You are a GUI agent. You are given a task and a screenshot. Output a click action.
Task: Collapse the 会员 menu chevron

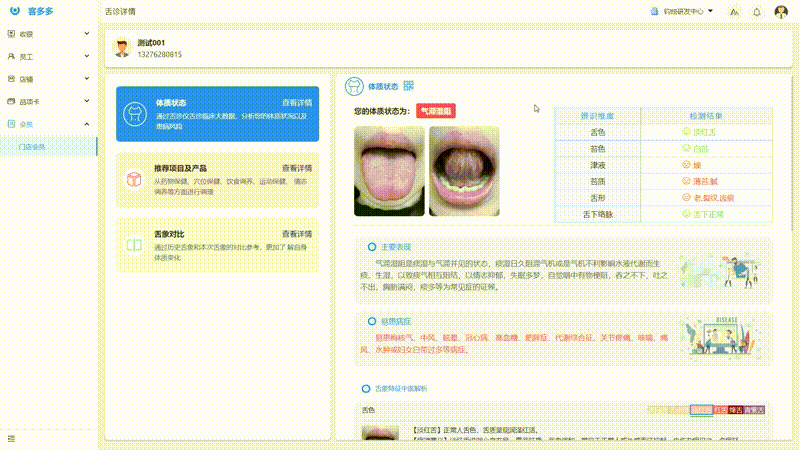click(x=87, y=124)
